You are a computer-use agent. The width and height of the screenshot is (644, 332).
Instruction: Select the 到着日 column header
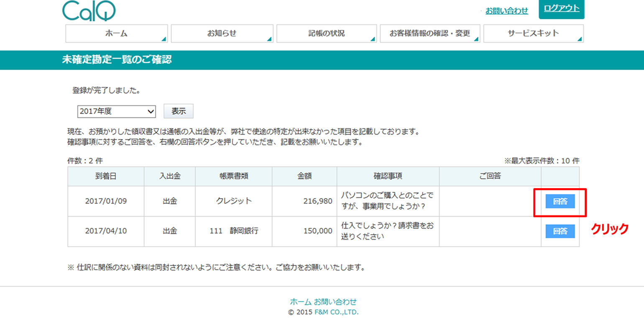tap(106, 176)
